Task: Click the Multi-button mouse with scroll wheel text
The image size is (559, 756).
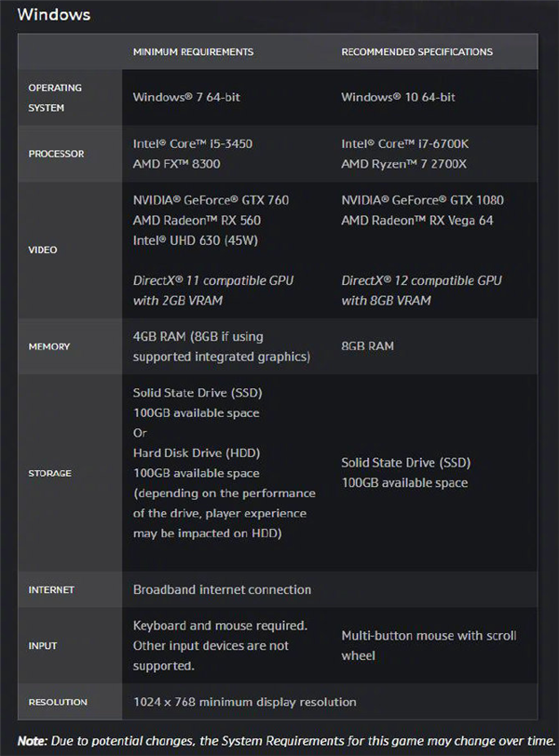Action: [x=429, y=645]
